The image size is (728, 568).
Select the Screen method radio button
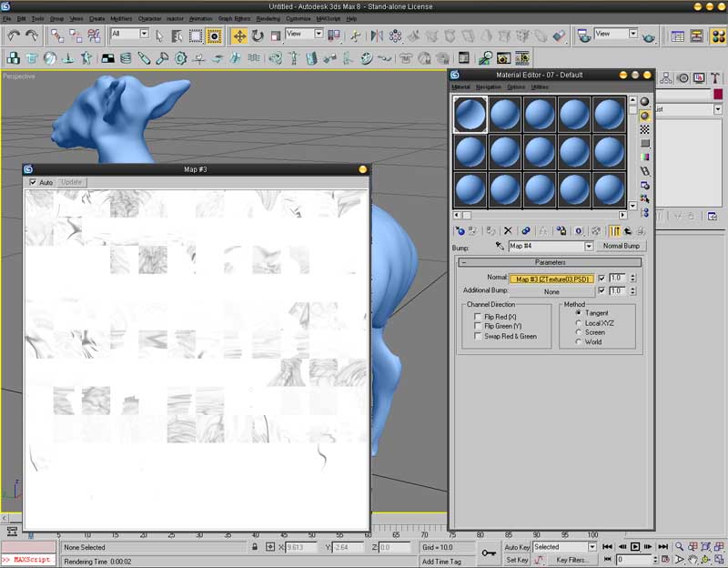tap(579, 332)
